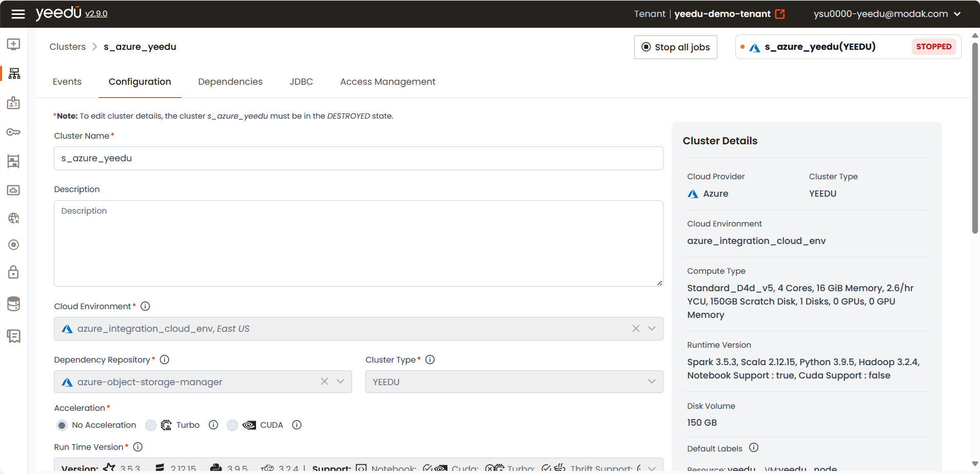
Task: Show Run Time Version info tooltip
Action: [138, 447]
